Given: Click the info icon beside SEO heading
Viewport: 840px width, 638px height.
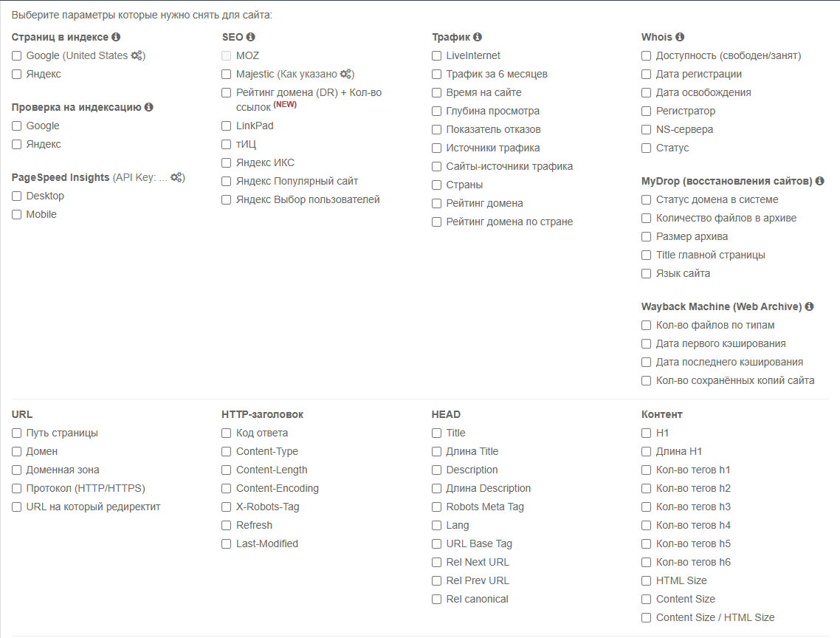Looking at the screenshot, I should 250,37.
